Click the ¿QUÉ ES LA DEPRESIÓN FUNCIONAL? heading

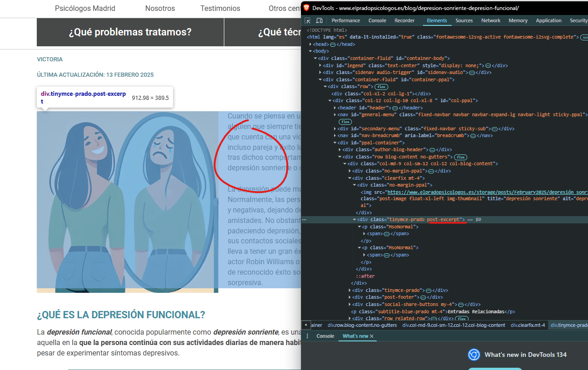pos(121,315)
